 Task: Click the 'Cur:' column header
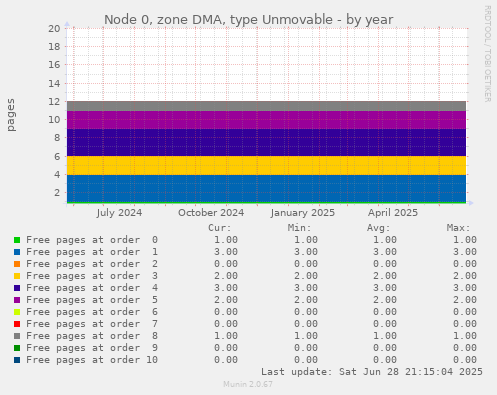click(x=220, y=228)
